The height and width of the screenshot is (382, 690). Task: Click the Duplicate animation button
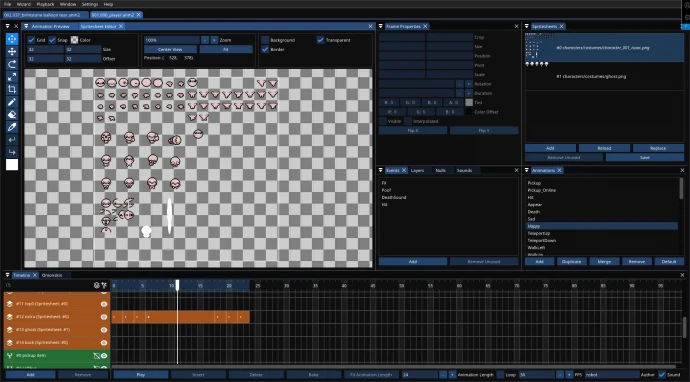[572, 261]
